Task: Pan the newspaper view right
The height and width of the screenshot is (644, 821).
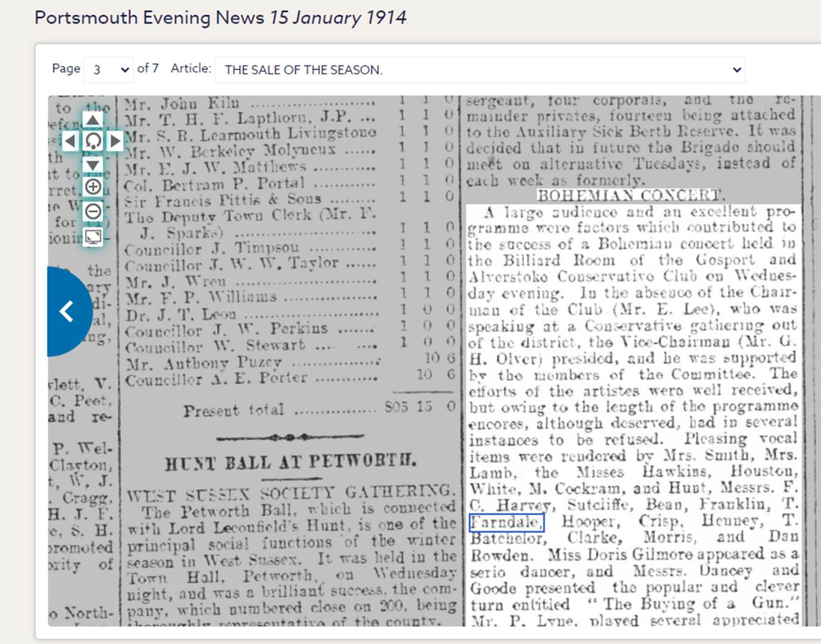Action: point(115,141)
